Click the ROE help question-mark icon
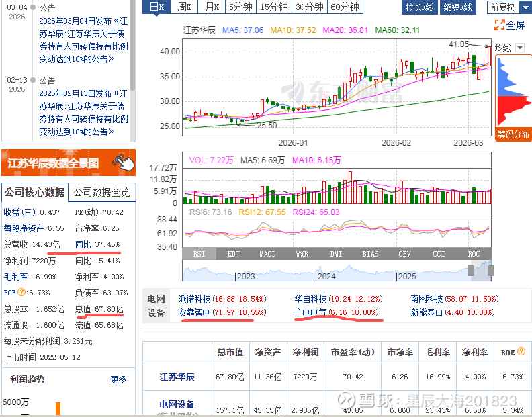Screen dimensions: 532x417 (x=21, y=292)
